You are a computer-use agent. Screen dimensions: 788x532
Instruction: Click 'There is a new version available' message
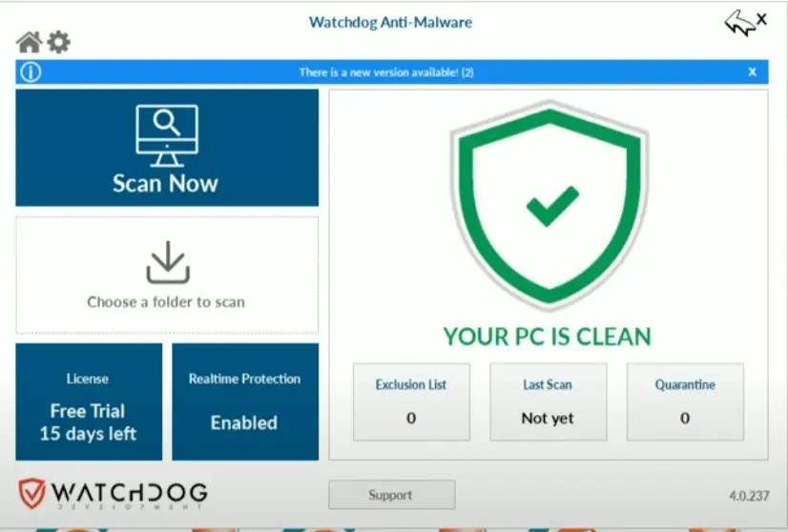[386, 72]
